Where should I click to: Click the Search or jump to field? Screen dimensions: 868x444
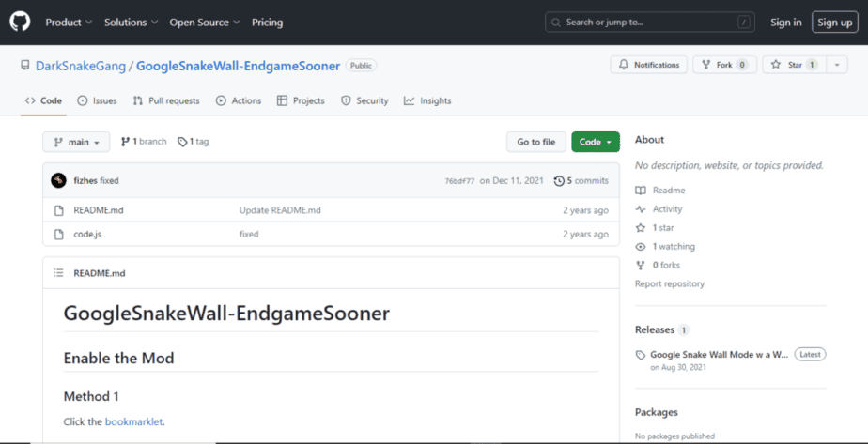coord(650,23)
